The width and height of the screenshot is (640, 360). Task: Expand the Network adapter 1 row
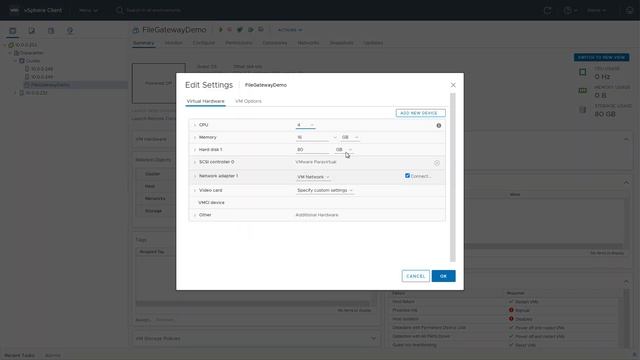click(x=195, y=176)
